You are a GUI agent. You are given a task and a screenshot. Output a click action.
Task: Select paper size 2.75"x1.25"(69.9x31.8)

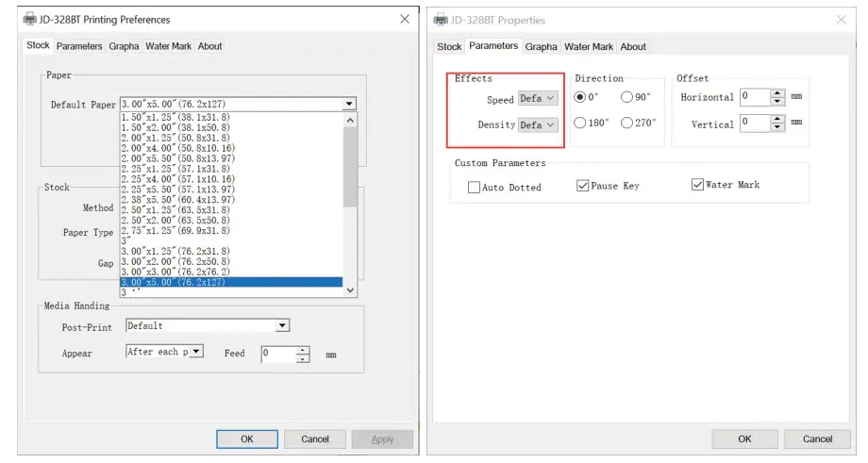tap(231, 231)
